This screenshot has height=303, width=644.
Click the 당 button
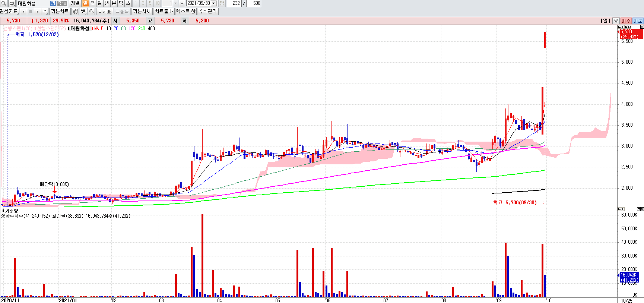[x=222, y=3]
